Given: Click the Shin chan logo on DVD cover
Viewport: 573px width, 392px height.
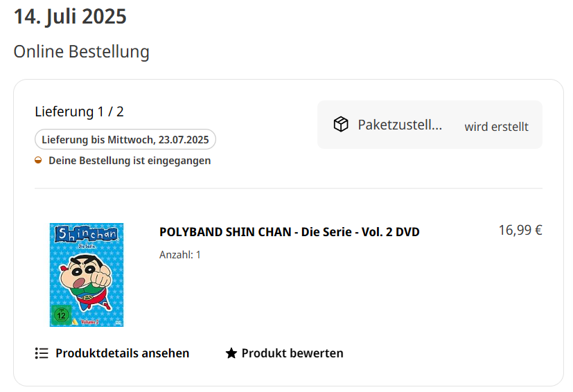Looking at the screenshot, I should tap(87, 234).
